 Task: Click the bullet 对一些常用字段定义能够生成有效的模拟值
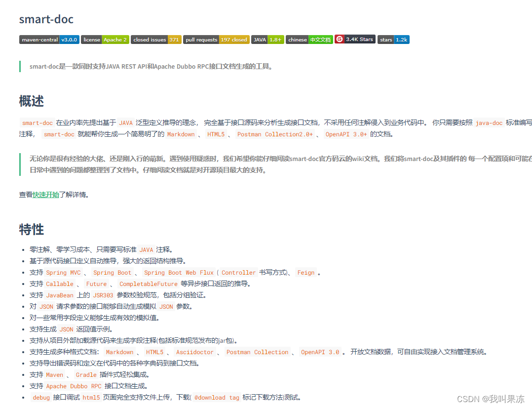pos(95,318)
